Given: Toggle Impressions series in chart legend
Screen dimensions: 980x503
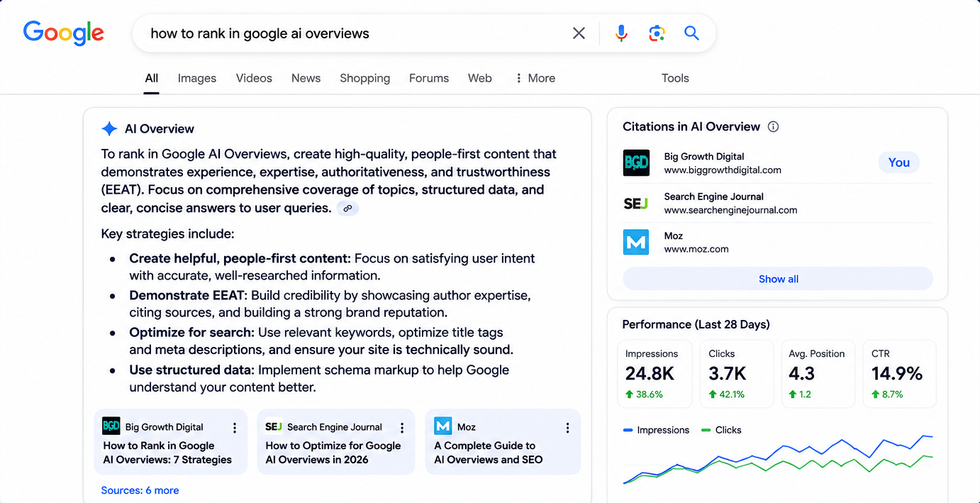Looking at the screenshot, I should [656, 430].
